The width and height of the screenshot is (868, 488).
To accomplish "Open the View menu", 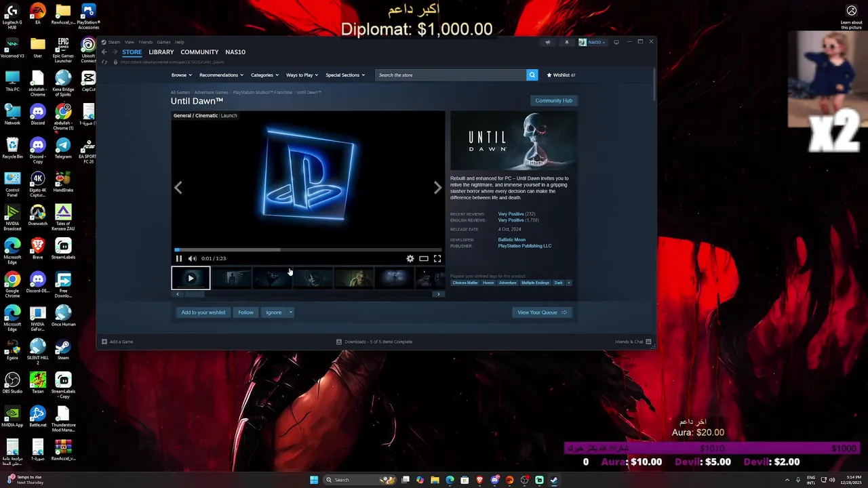I will [129, 42].
